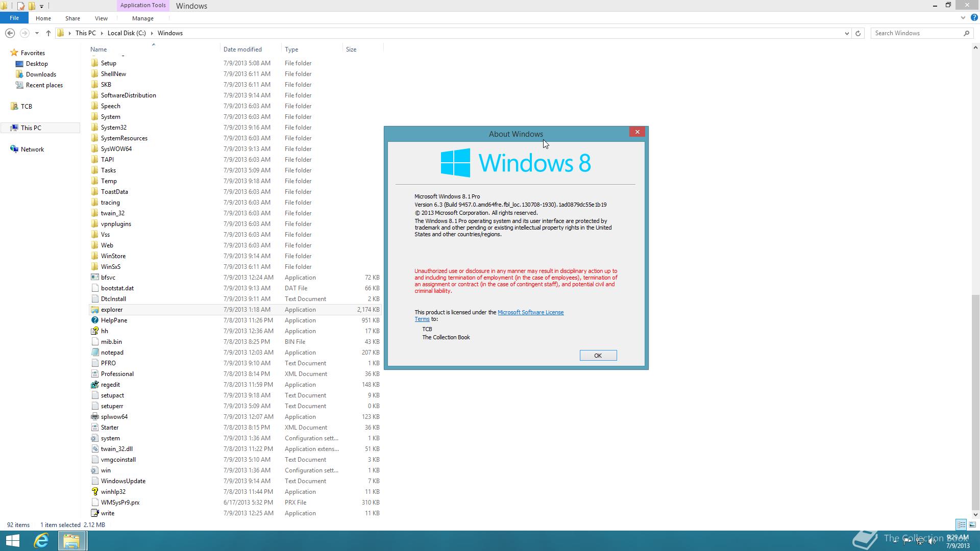Select the hh help application icon
This screenshot has height=551, width=980.
pyautogui.click(x=94, y=331)
